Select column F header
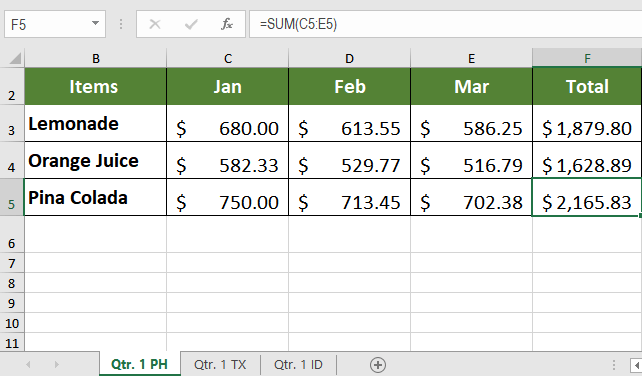This screenshot has height=376, width=642. [x=587, y=58]
